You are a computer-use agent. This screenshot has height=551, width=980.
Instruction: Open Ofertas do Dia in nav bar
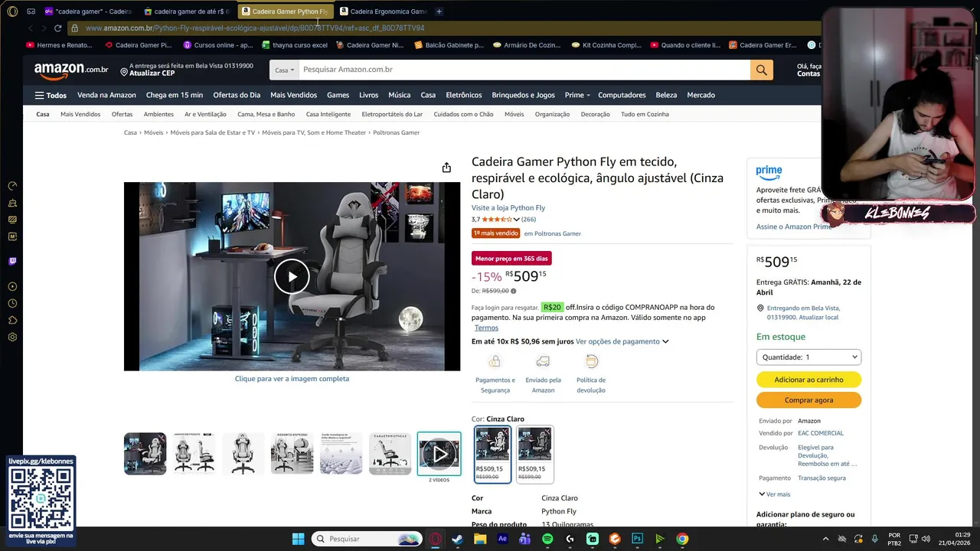237,95
